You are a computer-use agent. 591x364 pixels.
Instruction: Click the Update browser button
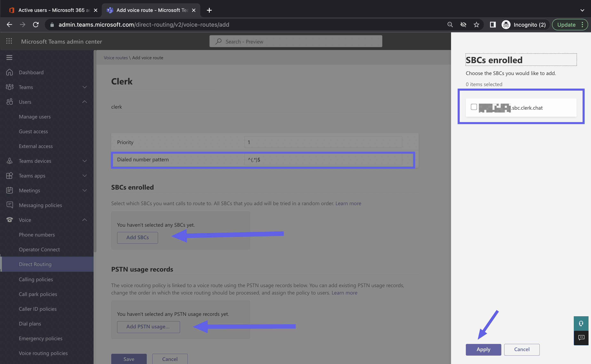[x=570, y=25]
